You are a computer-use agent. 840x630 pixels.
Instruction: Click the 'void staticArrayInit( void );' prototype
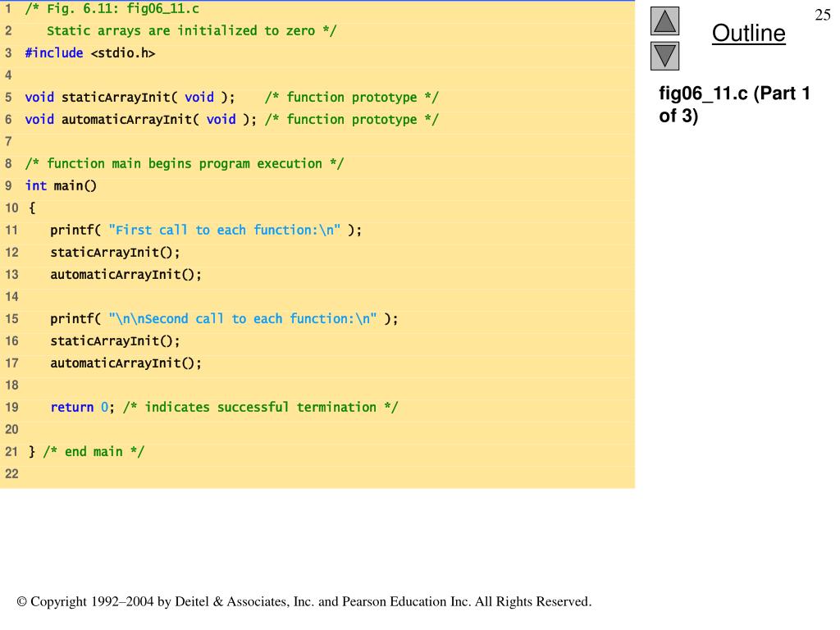coord(130,98)
